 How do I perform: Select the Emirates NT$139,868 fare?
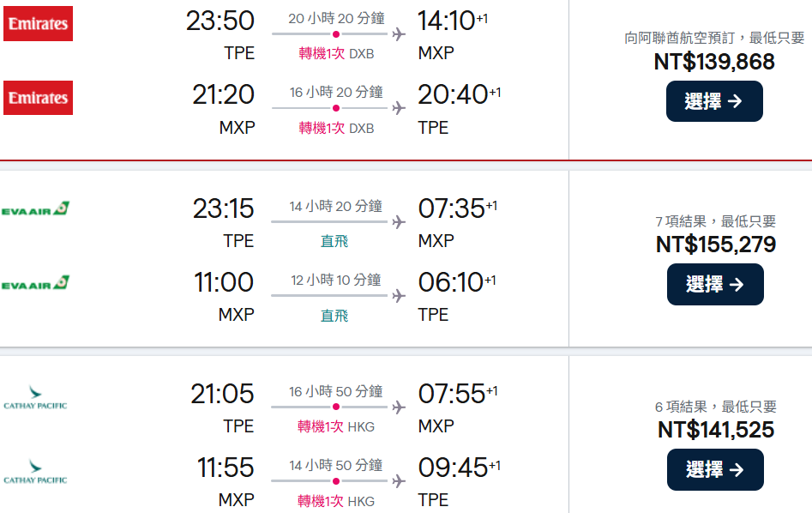(x=713, y=101)
